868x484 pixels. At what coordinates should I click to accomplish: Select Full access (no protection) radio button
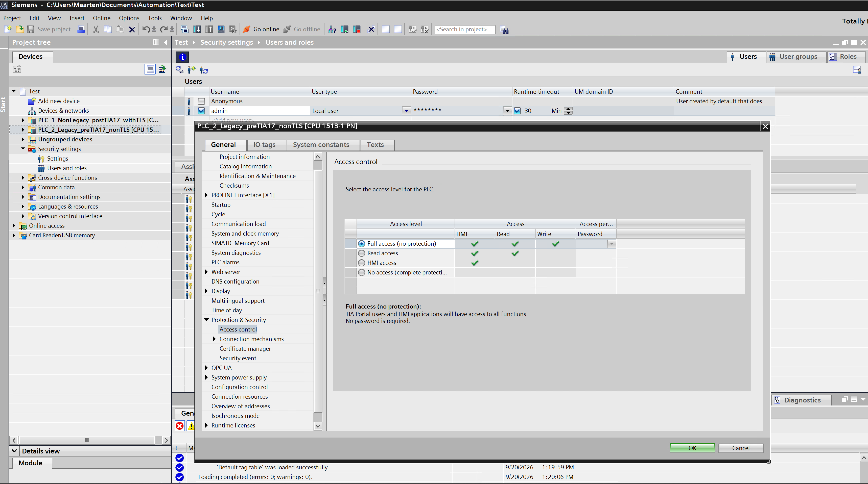pos(362,243)
